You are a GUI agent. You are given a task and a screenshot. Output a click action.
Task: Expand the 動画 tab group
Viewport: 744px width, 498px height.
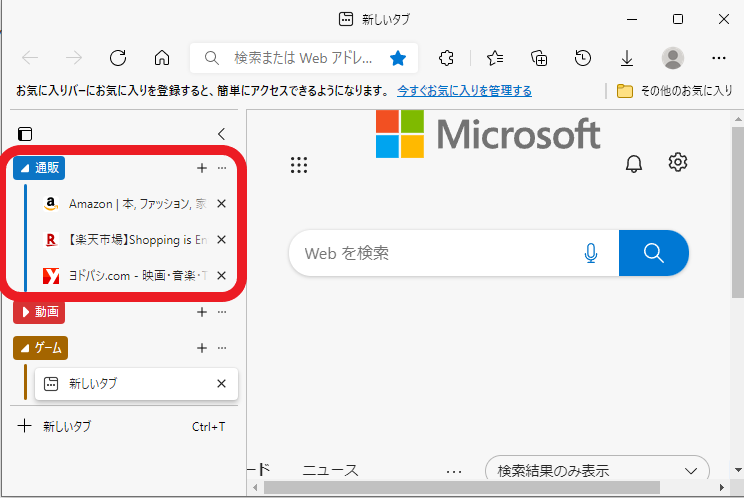point(39,312)
